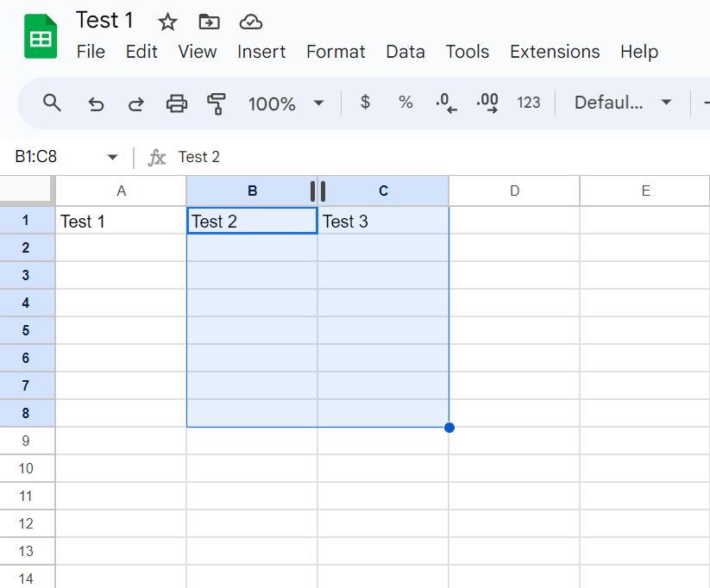Expand the name box dropdown arrow
Viewport: 710px width, 588px height.
[x=112, y=157]
